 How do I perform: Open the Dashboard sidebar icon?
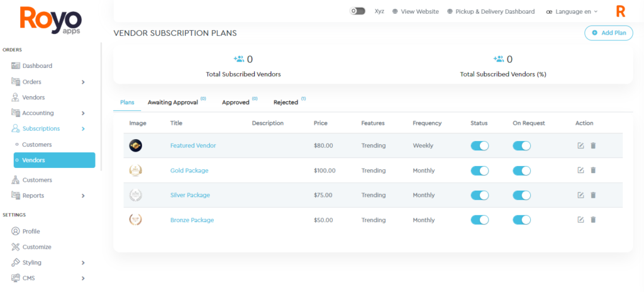point(16,65)
